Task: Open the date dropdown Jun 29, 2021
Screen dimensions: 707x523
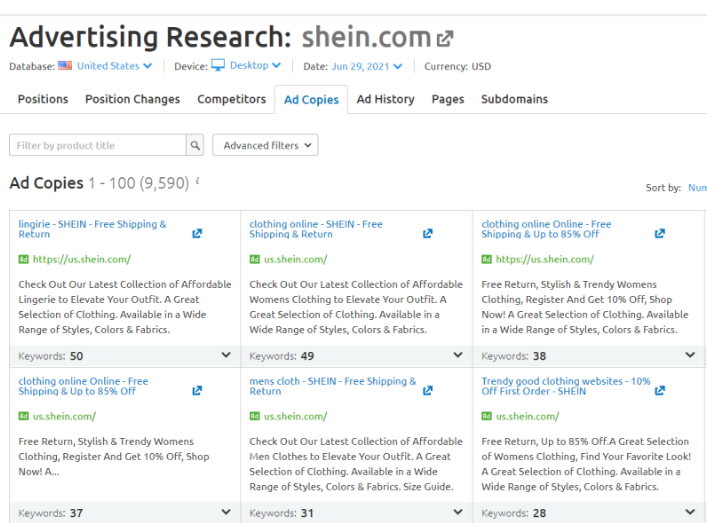Action: click(x=367, y=66)
